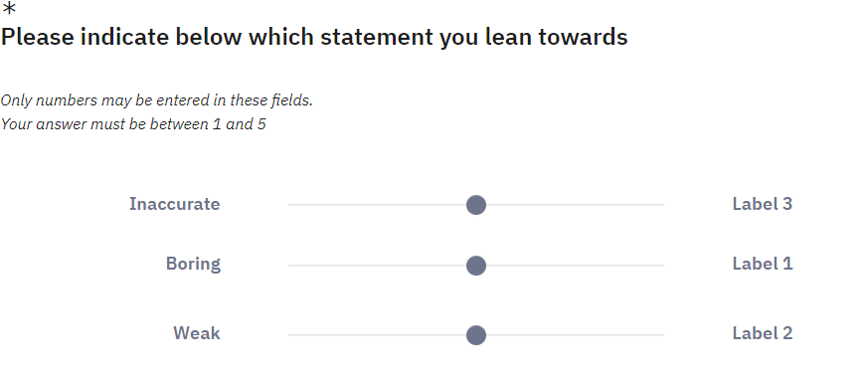Select the Weak slider handle

pyautogui.click(x=476, y=335)
